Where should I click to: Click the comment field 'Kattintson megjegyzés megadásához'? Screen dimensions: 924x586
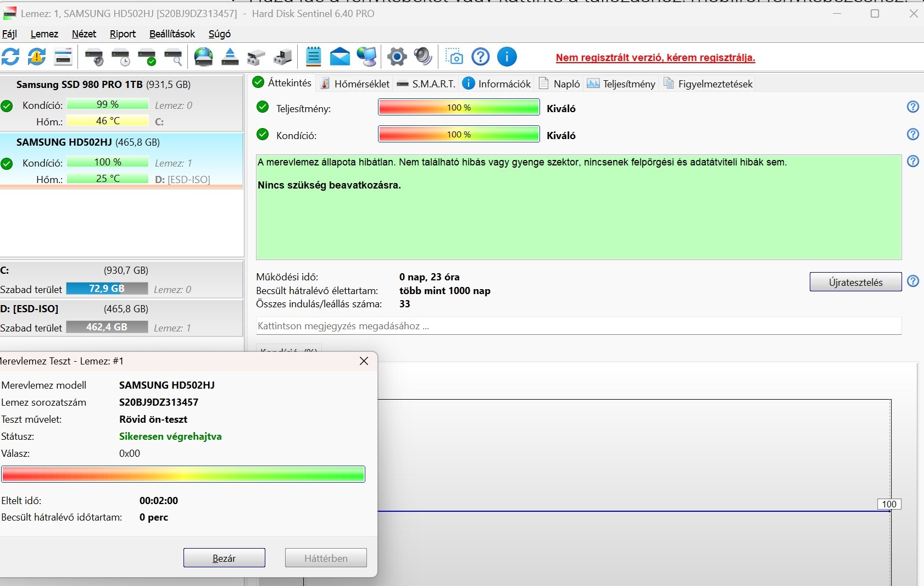(578, 326)
